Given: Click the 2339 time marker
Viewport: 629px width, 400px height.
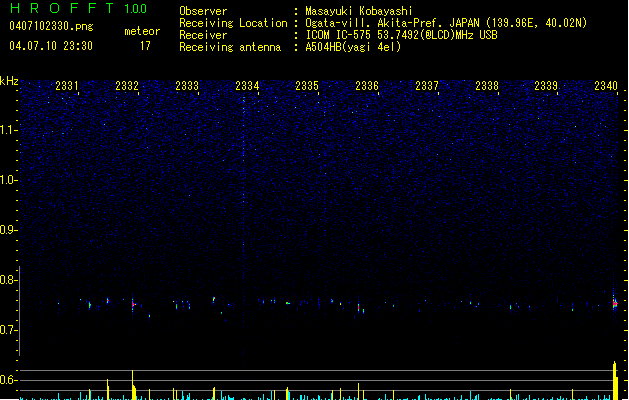Looking at the screenshot, I should click(x=546, y=86).
